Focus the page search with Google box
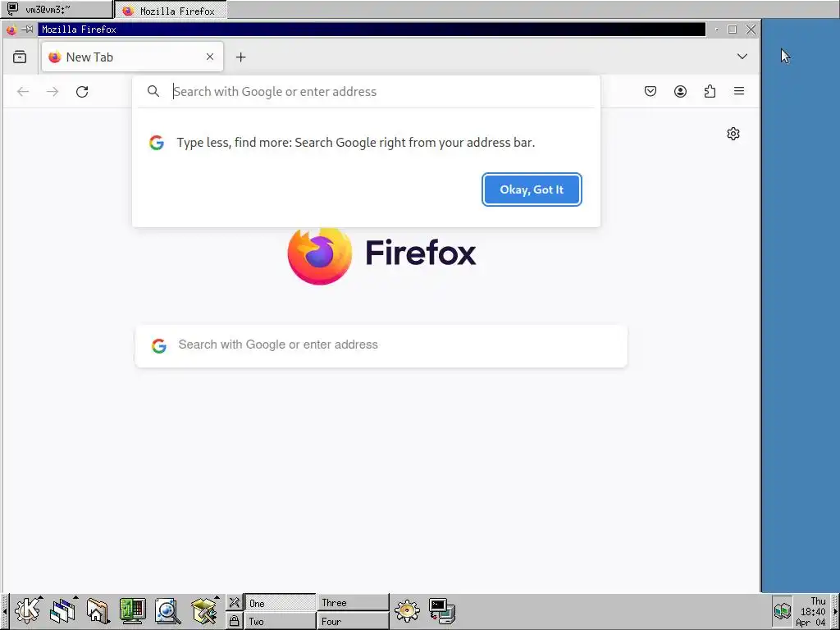Image resolution: width=840 pixels, height=630 pixels. point(381,345)
